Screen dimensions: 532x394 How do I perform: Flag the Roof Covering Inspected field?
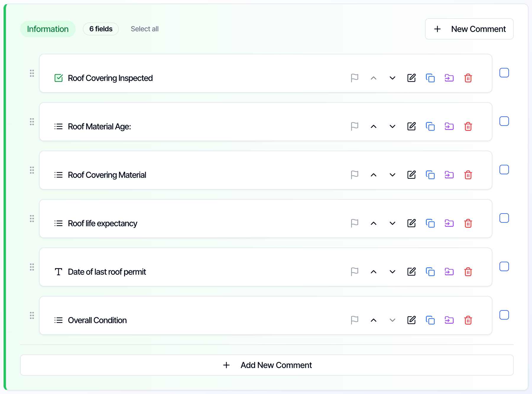pos(355,78)
